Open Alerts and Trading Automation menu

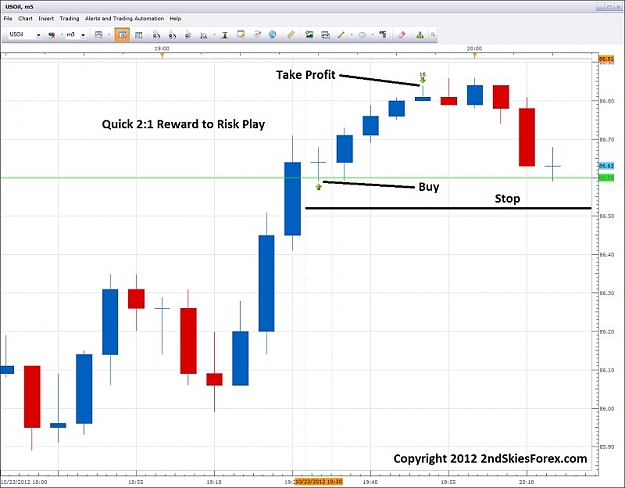[124, 18]
